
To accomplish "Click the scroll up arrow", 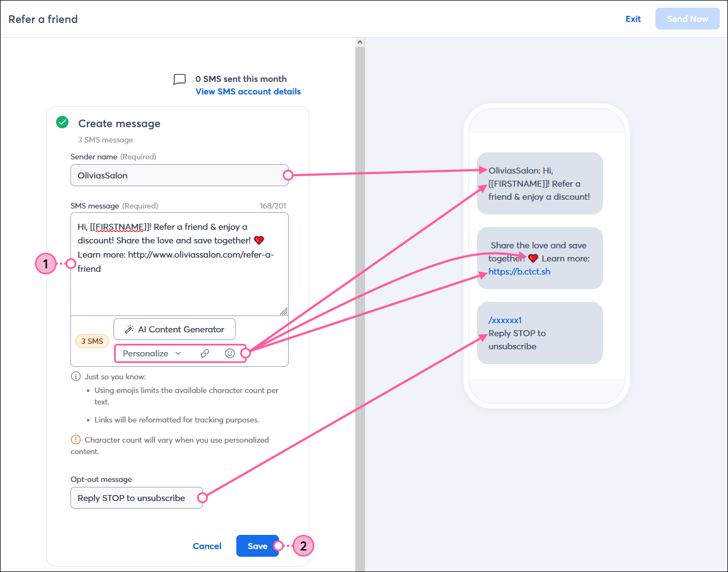I will tap(360, 42).
